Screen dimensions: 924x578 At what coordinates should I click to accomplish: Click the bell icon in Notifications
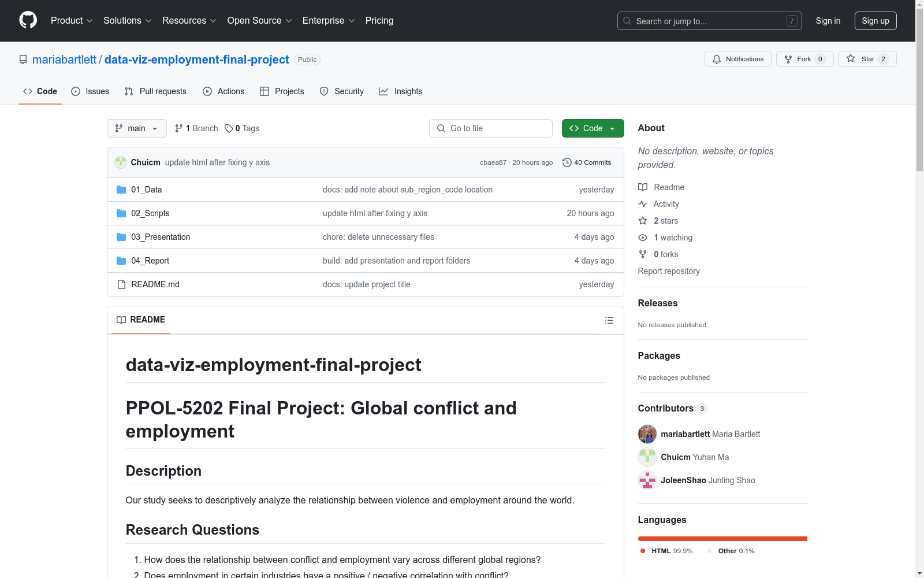(x=717, y=59)
